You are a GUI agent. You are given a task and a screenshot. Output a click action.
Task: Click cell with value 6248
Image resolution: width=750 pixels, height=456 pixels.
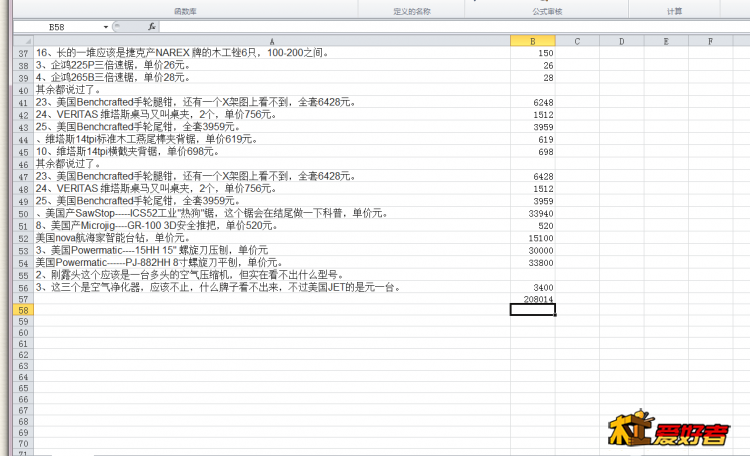[x=532, y=102]
